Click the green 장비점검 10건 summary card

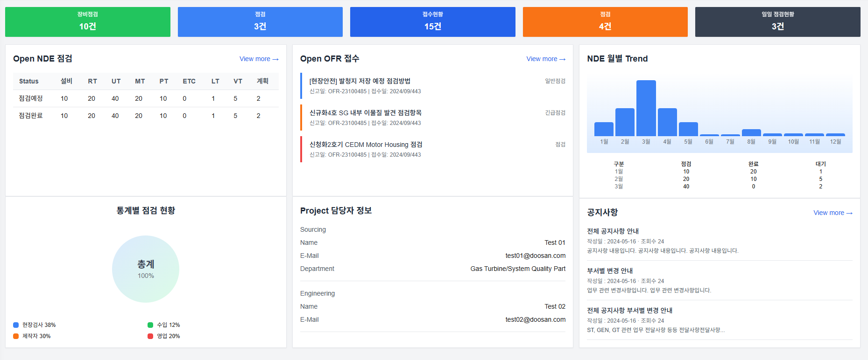click(x=87, y=22)
